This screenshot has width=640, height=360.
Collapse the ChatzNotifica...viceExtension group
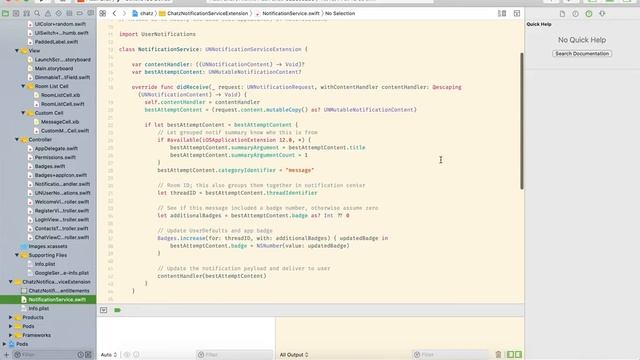[11, 282]
